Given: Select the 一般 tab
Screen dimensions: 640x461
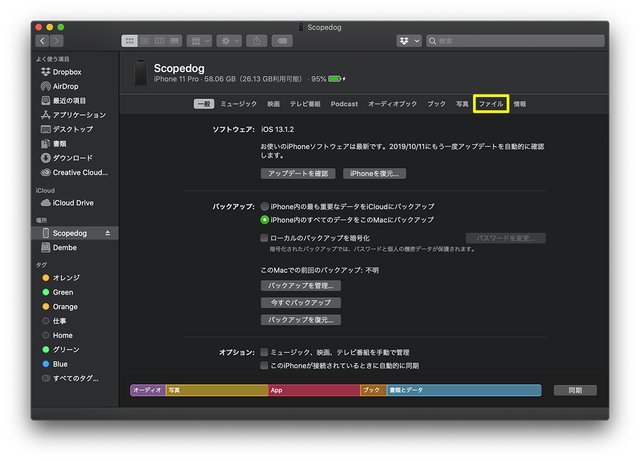Looking at the screenshot, I should [204, 104].
